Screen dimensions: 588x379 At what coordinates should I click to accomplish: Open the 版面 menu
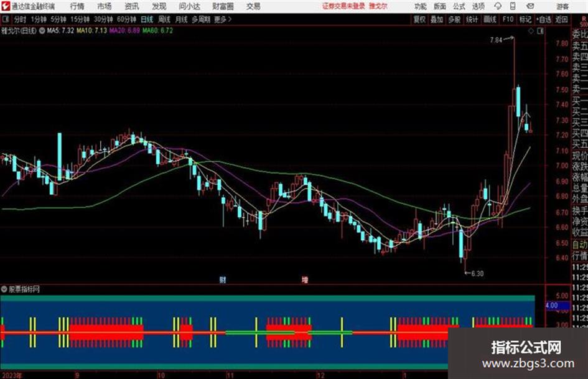440,6
